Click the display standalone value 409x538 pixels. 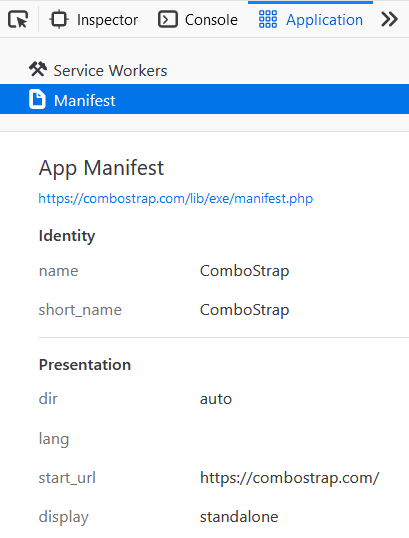click(x=239, y=517)
